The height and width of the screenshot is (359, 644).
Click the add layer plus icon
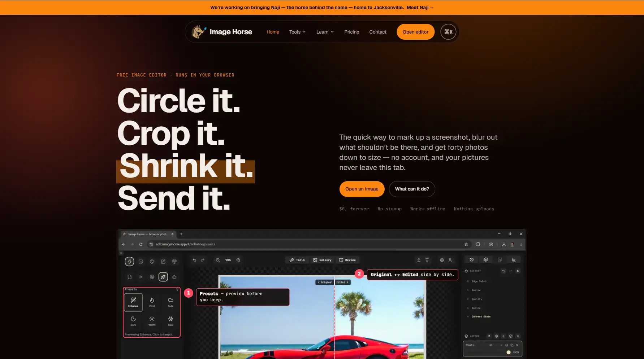(x=503, y=336)
